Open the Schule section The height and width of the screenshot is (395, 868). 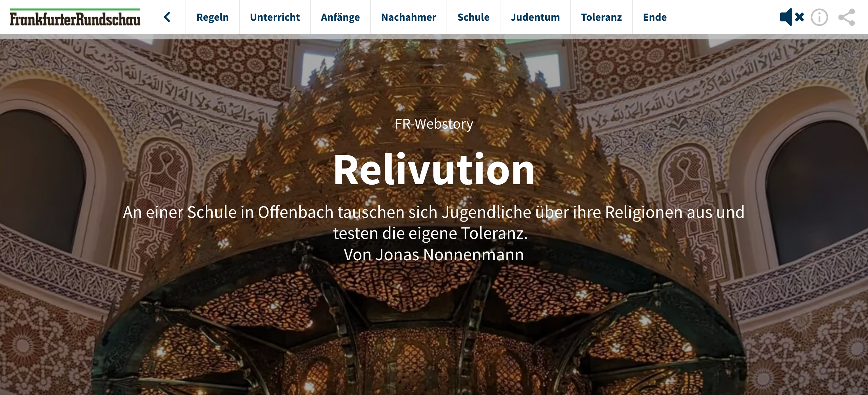point(473,17)
